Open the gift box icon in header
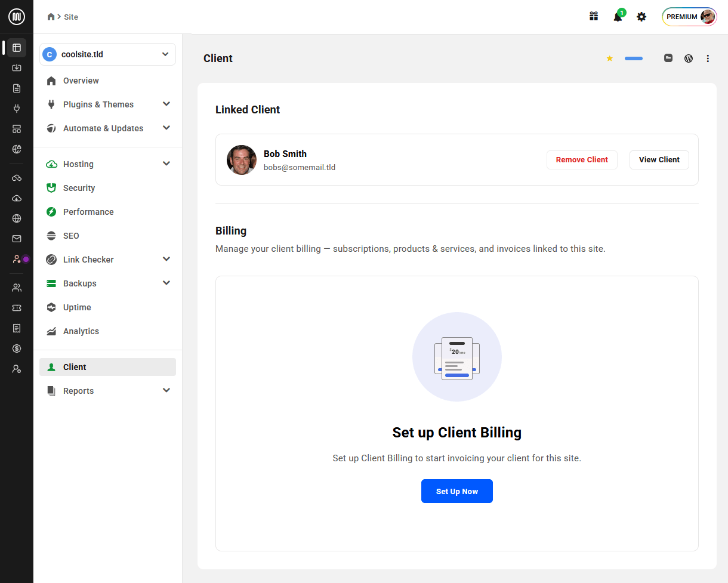 (x=594, y=17)
